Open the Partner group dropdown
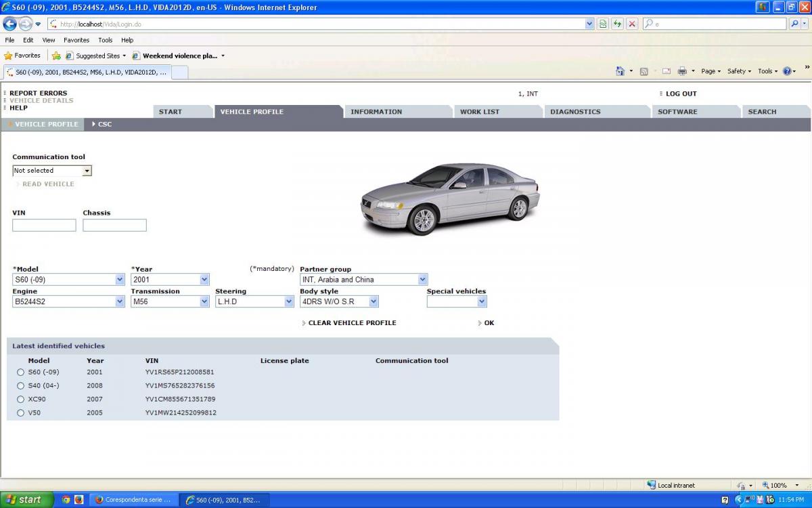This screenshot has height=508, width=812. [x=364, y=279]
